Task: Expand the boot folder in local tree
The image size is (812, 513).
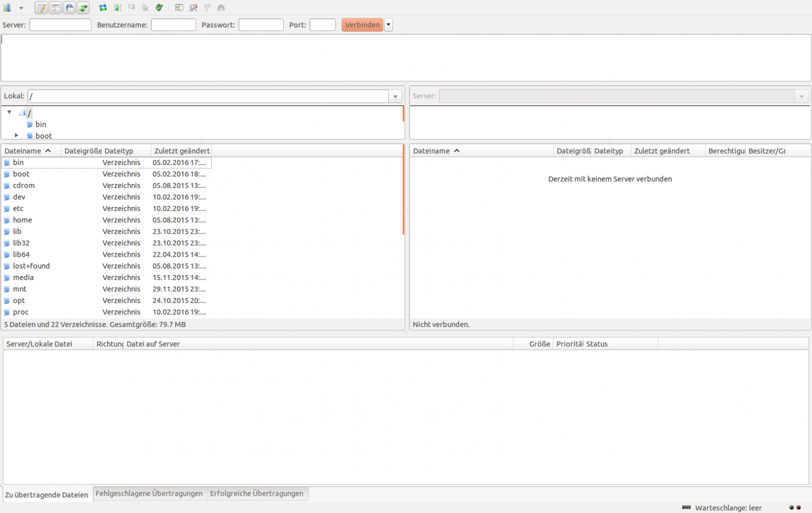Action: click(17, 135)
